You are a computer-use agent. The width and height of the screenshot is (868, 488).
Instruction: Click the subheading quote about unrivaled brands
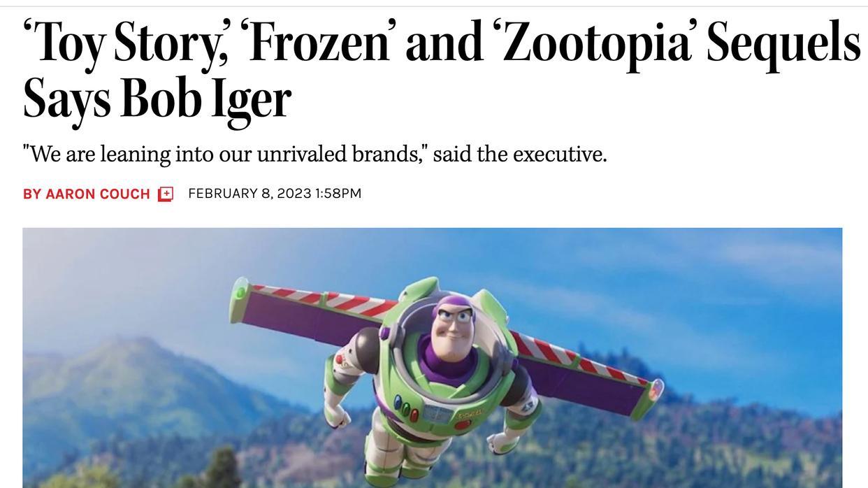[x=314, y=154]
